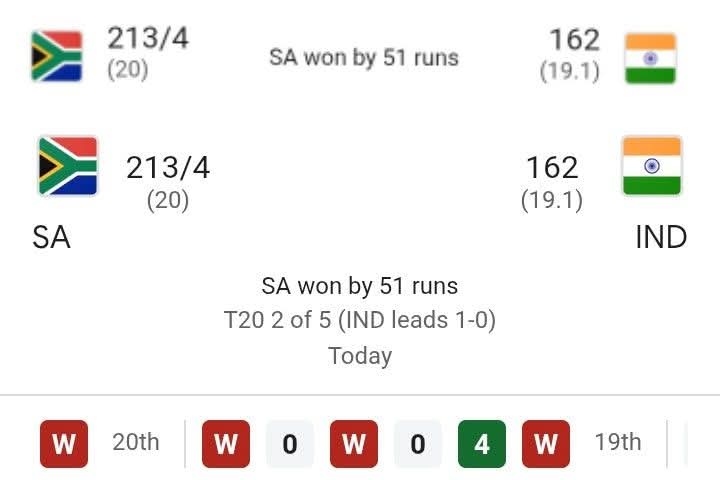
Task: Click the 19th over label
Action: point(618,442)
